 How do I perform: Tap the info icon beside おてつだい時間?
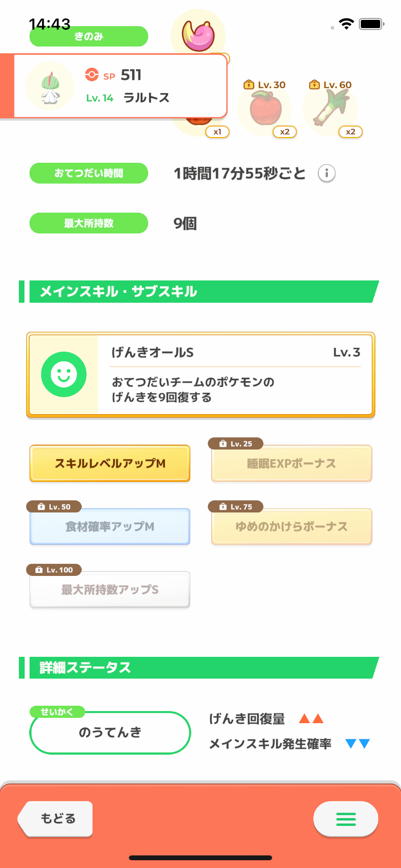click(x=326, y=173)
